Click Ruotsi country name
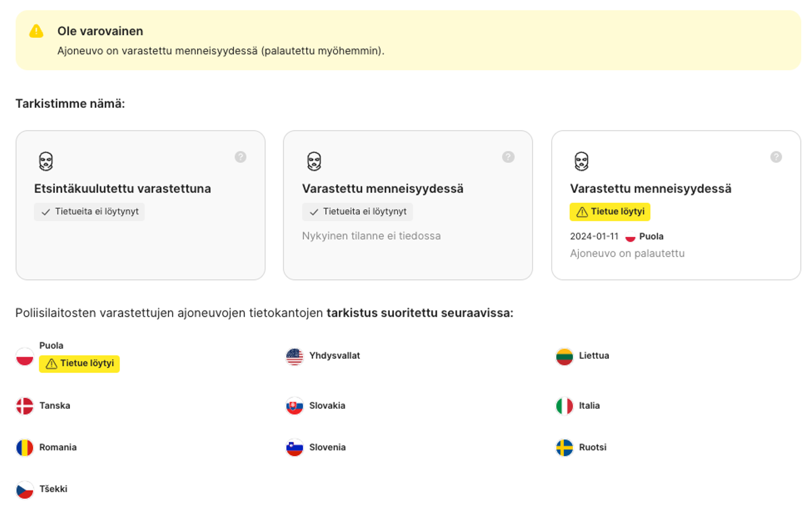The width and height of the screenshot is (812, 511). [593, 448]
